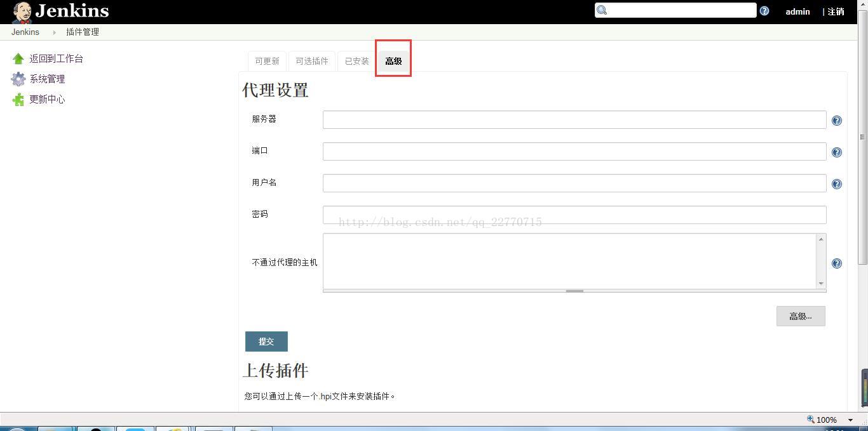The height and width of the screenshot is (431, 868).
Task: Click the textarea resize handle bar
Action: click(574, 291)
